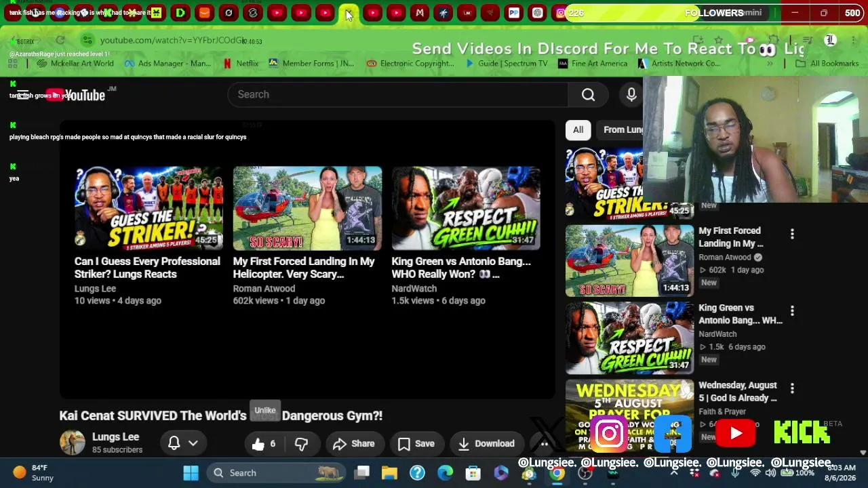868x488 pixels.
Task: Open sidebar 'Respect Green Cuhh' thumbnail
Action: (x=630, y=338)
